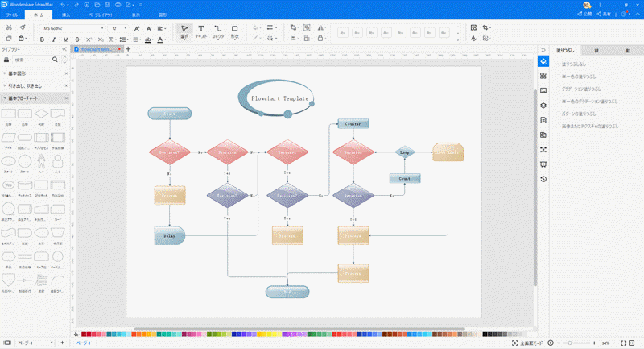Pick the red swatch in bottom color palette
Screen dimensions: 644x349
85,334
